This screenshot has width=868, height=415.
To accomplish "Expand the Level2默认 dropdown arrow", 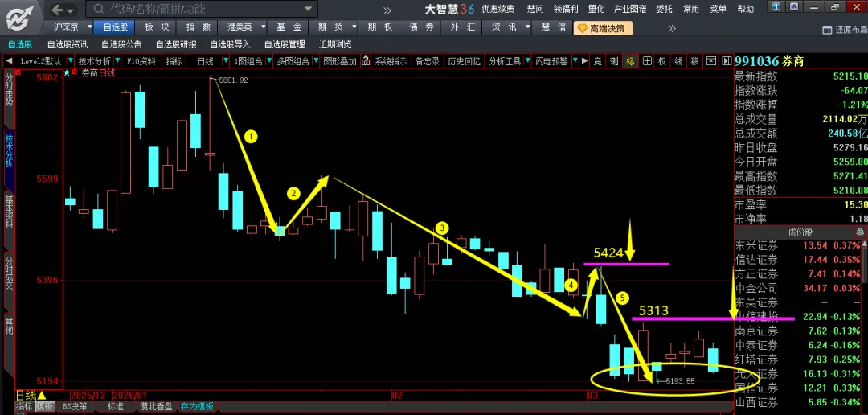I will point(70,61).
